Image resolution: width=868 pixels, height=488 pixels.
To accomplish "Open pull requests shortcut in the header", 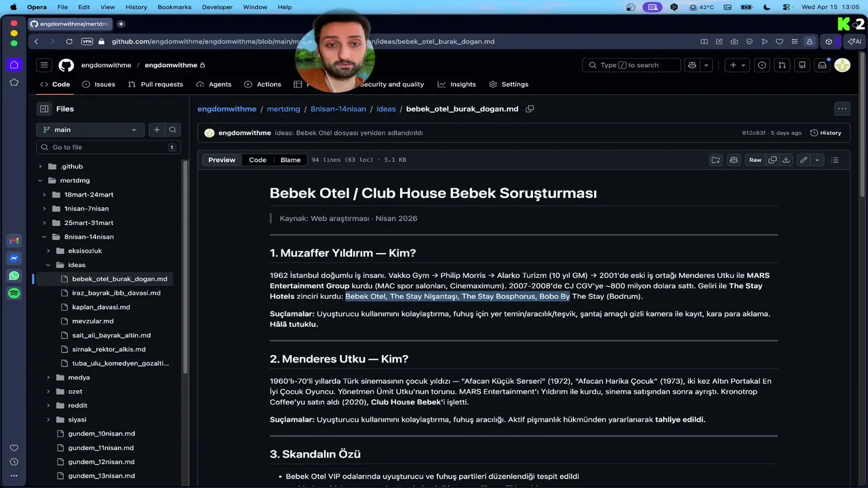I will [782, 65].
